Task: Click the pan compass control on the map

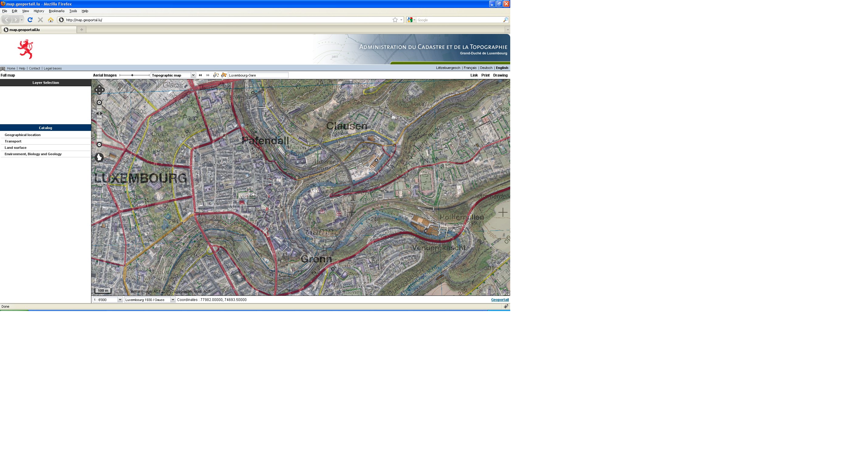Action: pos(99,90)
